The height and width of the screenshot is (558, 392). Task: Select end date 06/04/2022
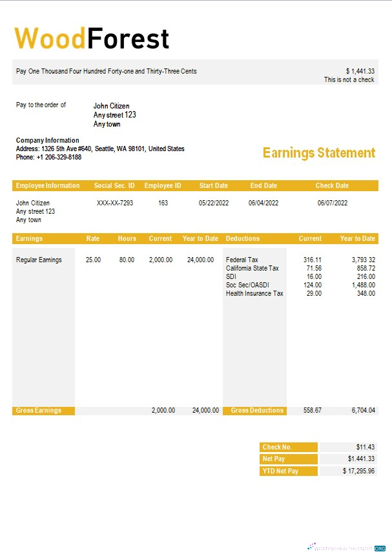[x=263, y=203]
